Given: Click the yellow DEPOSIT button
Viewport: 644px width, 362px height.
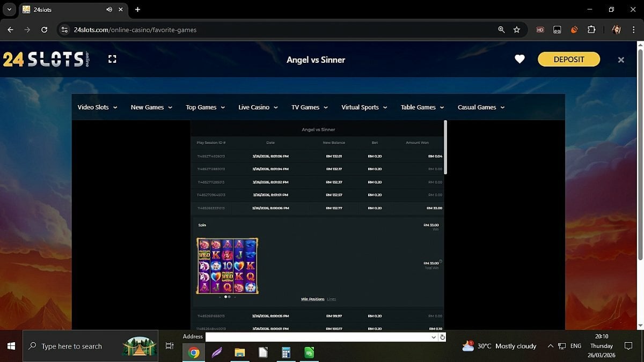Looking at the screenshot, I should click(568, 60).
